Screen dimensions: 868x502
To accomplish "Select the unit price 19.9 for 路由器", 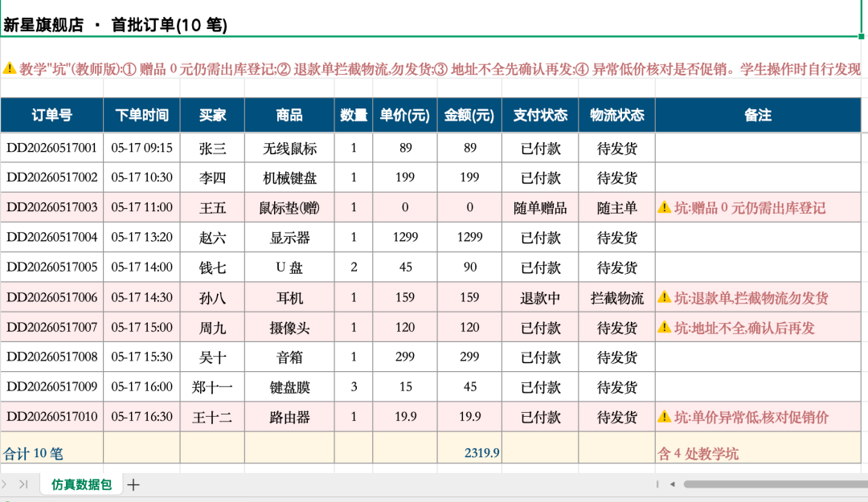I will click(x=405, y=416).
